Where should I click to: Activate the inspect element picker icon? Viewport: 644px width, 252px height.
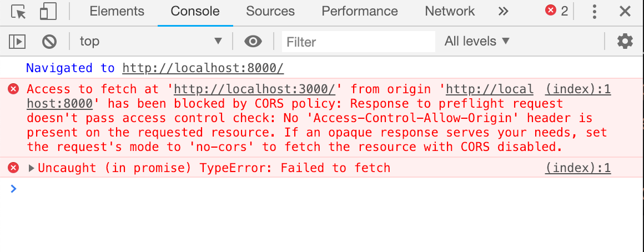[18, 12]
